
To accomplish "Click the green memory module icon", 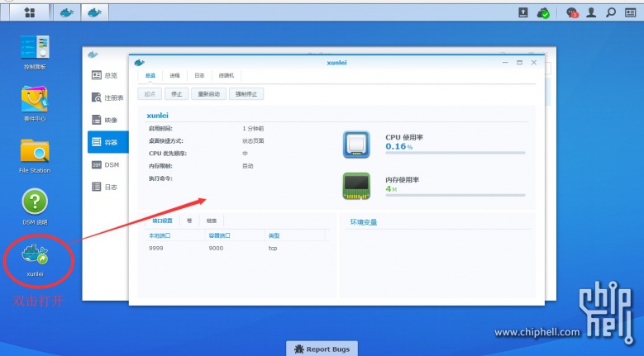I will [x=356, y=186].
